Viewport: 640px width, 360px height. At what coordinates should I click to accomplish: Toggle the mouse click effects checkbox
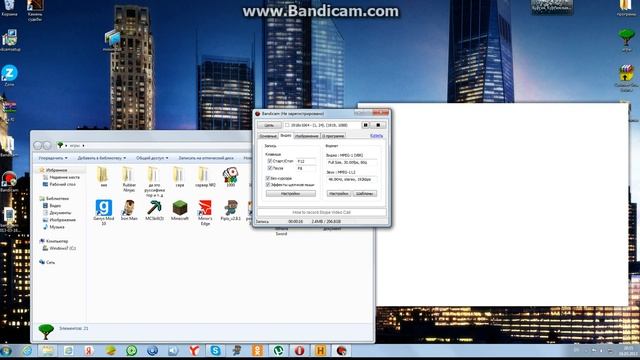click(x=268, y=185)
